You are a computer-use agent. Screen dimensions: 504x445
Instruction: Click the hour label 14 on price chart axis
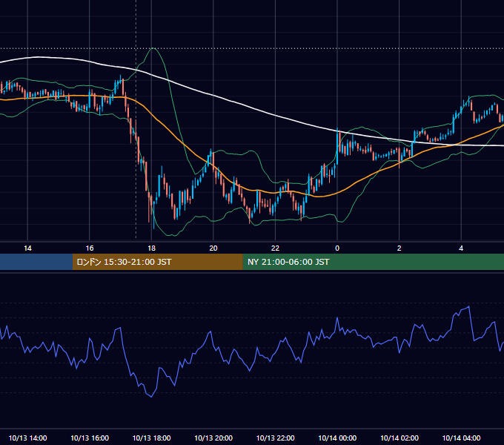point(27,248)
